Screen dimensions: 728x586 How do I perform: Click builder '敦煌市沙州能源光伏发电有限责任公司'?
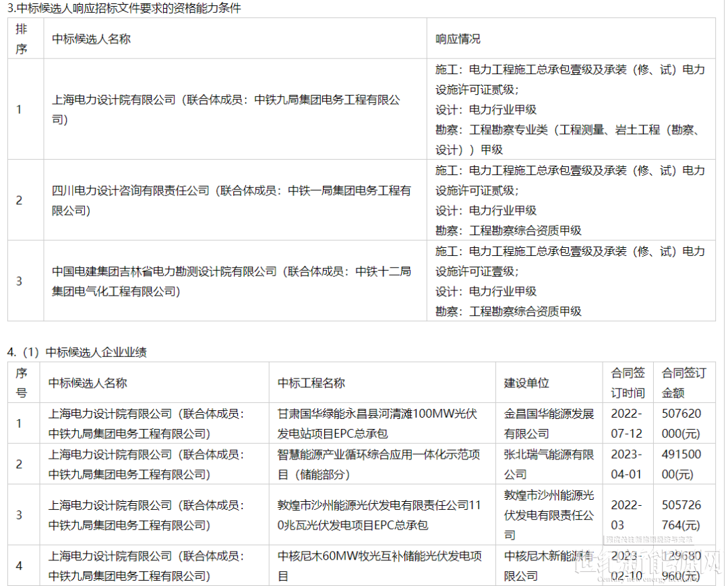click(549, 515)
